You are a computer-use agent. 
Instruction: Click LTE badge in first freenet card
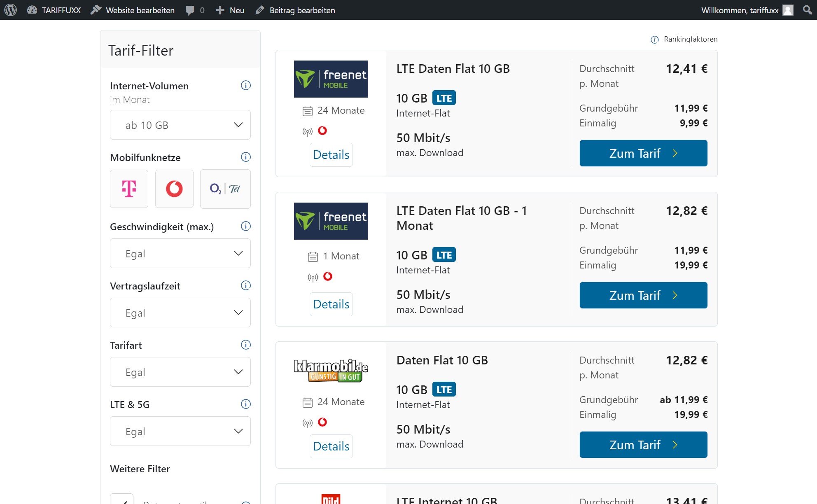tap(444, 98)
